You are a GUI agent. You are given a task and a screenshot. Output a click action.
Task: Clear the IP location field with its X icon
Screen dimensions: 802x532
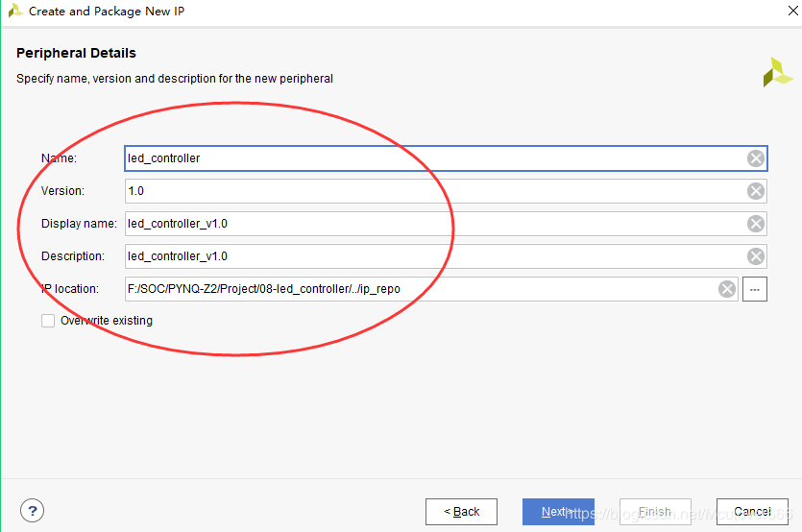click(x=727, y=289)
